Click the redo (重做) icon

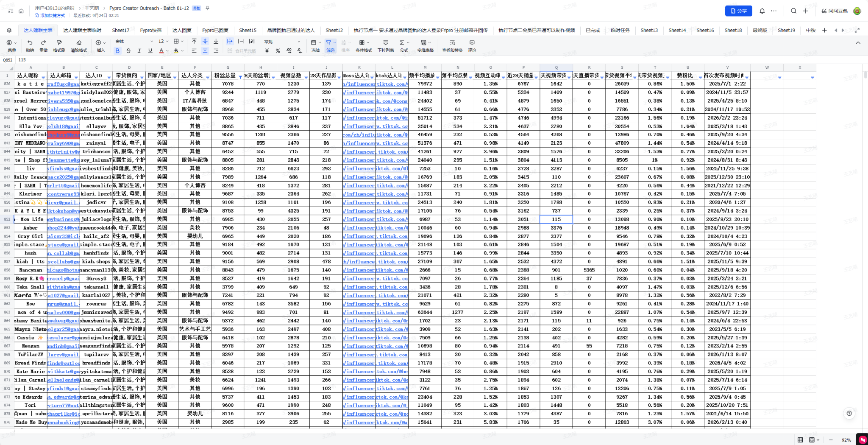(43, 42)
